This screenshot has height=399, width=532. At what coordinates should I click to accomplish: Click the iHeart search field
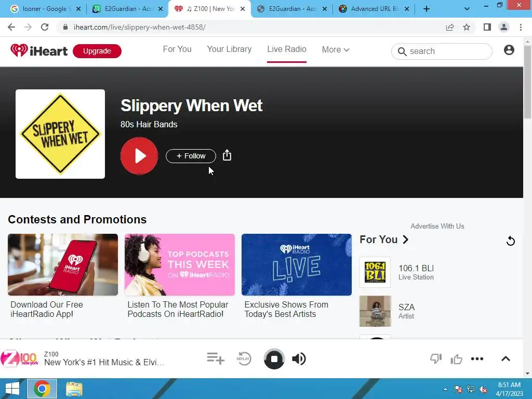(x=442, y=51)
